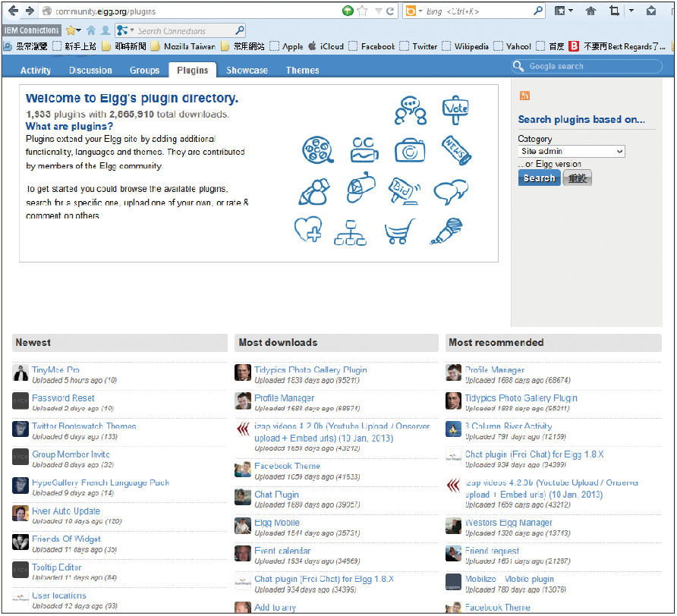
Task: Click the blue Search button in sidebar
Action: [x=540, y=178]
